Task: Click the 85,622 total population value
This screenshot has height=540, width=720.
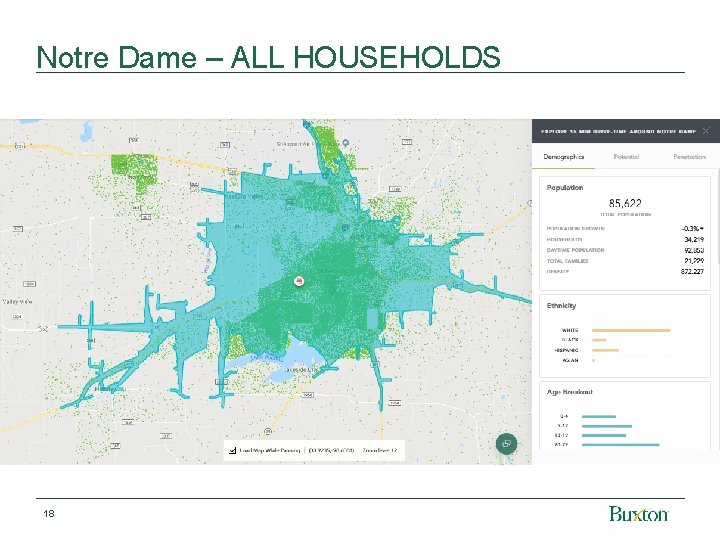Action: [625, 203]
